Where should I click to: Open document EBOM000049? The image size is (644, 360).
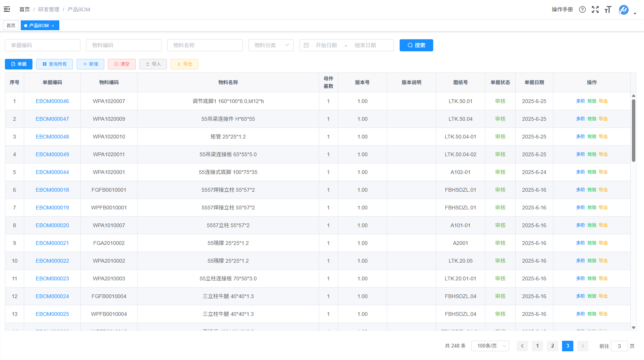(x=53, y=154)
